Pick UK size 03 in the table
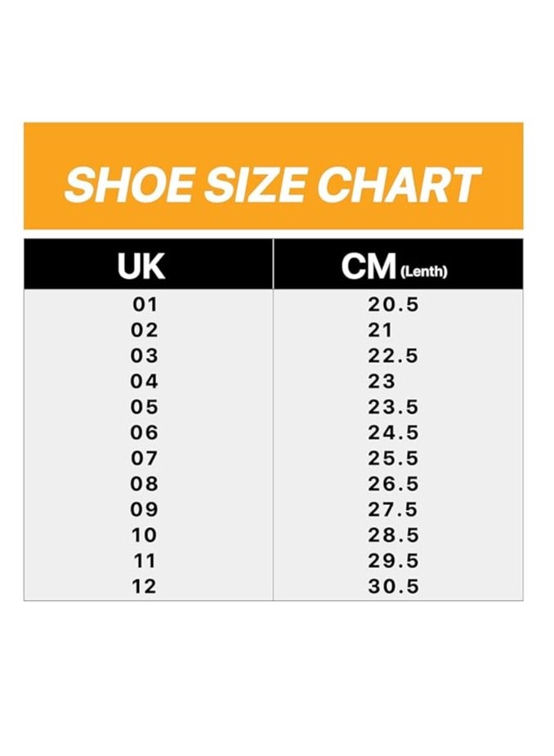This screenshot has height=756, width=554. coord(145,356)
